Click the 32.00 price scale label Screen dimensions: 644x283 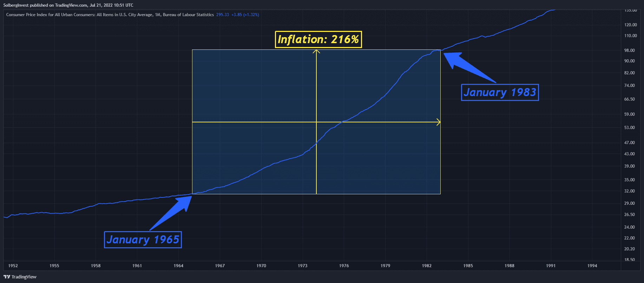630,191
